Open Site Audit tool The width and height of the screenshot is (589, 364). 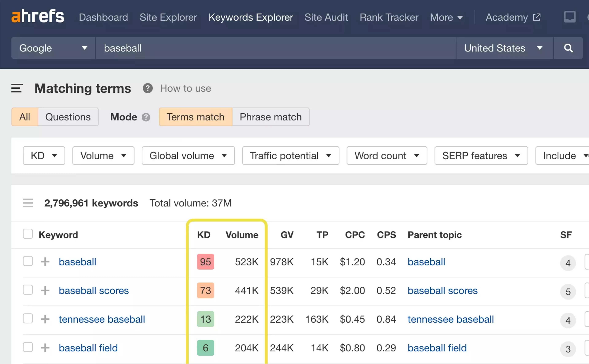click(326, 17)
